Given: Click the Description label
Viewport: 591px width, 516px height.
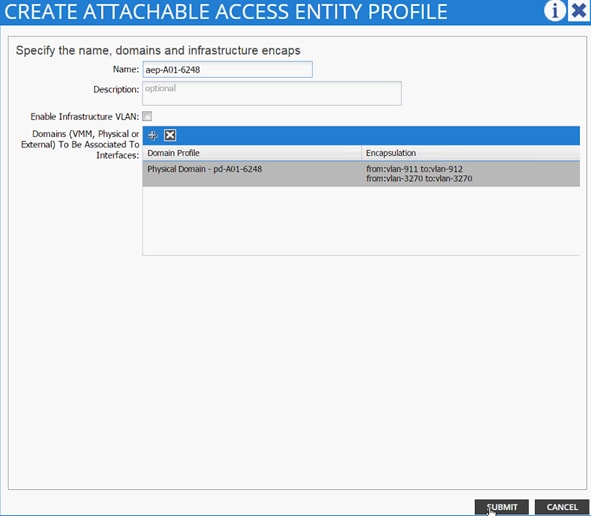Looking at the screenshot, I should click(x=116, y=90).
